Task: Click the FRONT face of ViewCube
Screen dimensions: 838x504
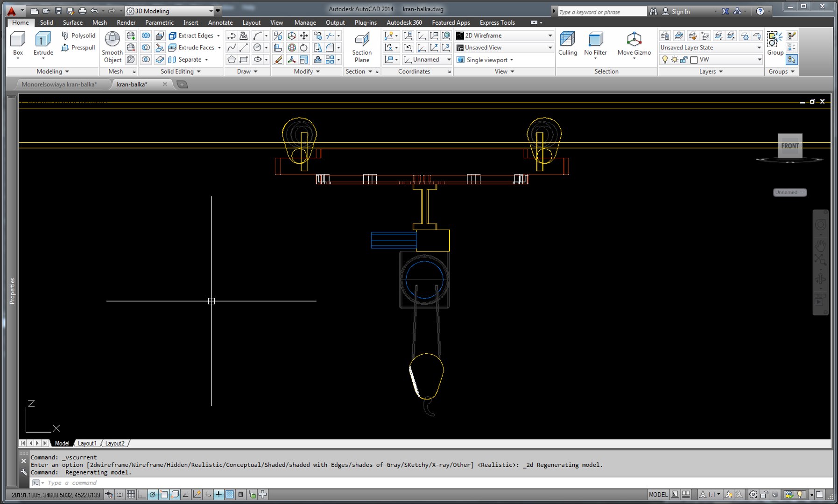Action: 790,146
